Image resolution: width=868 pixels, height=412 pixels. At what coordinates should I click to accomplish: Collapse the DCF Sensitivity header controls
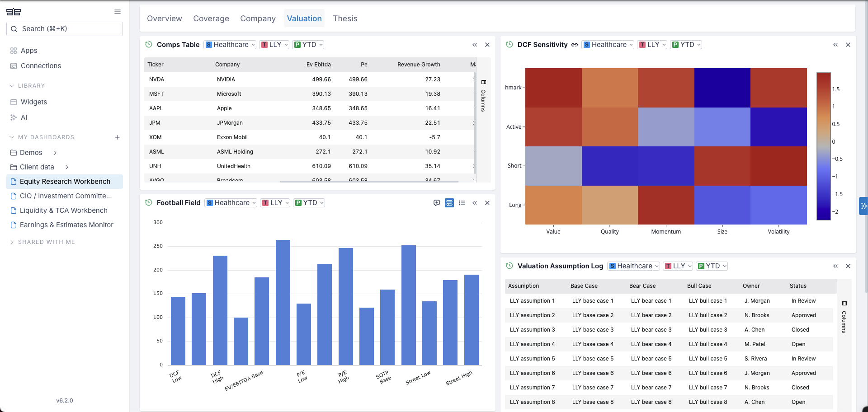tap(835, 45)
